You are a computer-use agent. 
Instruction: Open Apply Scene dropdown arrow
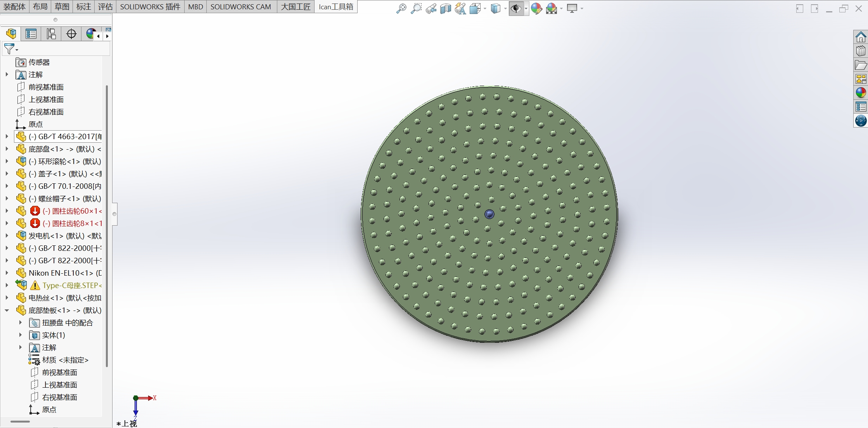[x=561, y=9]
